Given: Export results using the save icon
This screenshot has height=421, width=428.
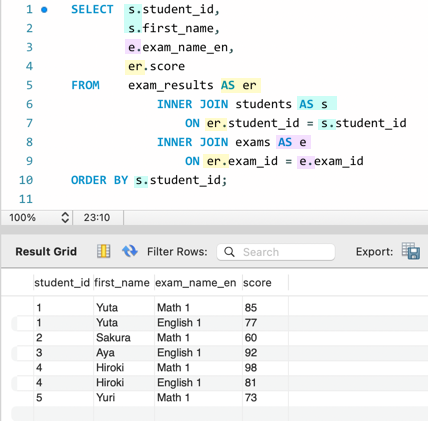Looking at the screenshot, I should (411, 251).
